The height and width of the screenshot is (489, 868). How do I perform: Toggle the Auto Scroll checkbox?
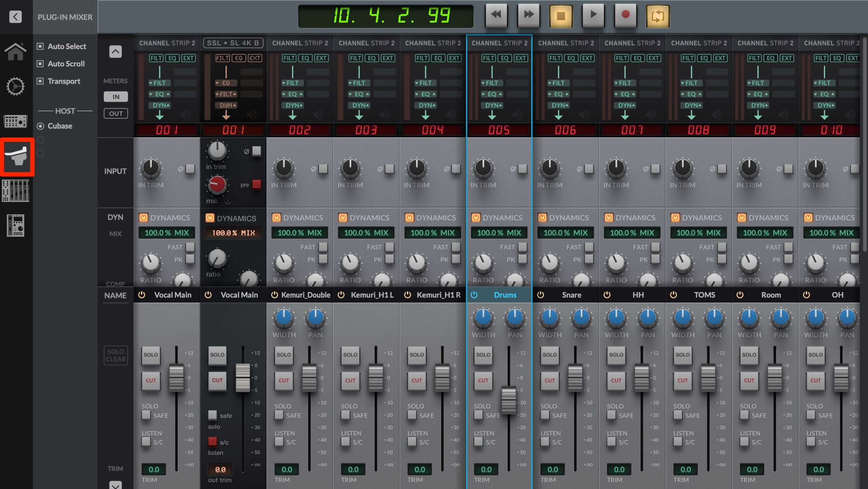[x=40, y=63]
